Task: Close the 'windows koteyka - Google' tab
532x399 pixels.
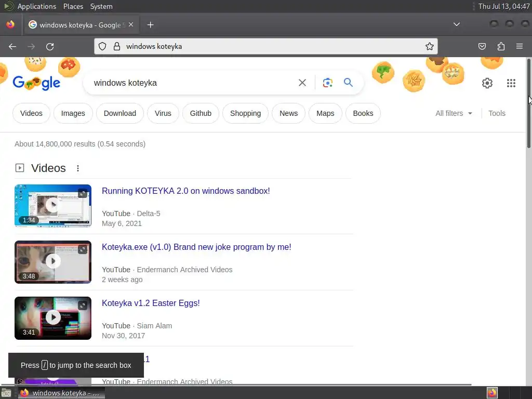Action: 131,25
